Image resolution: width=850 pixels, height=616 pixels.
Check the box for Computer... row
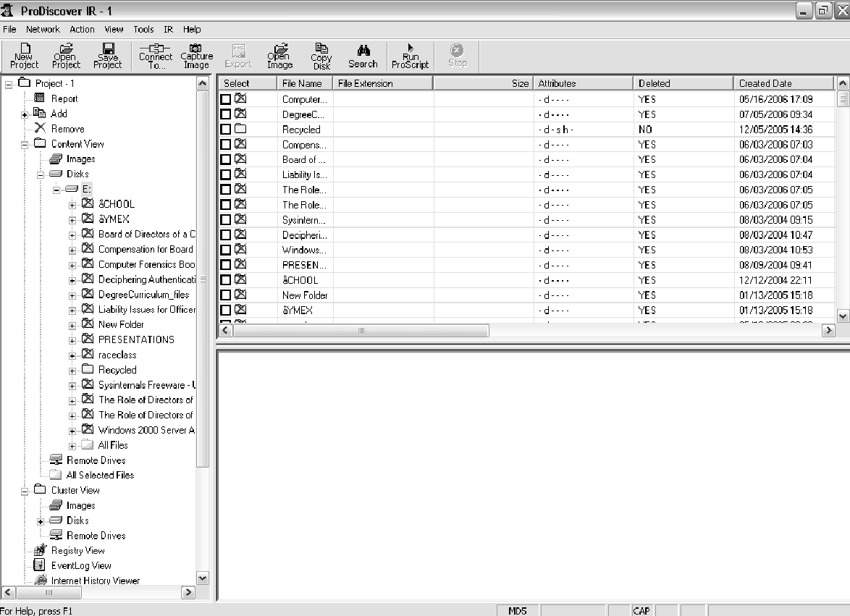(225, 99)
